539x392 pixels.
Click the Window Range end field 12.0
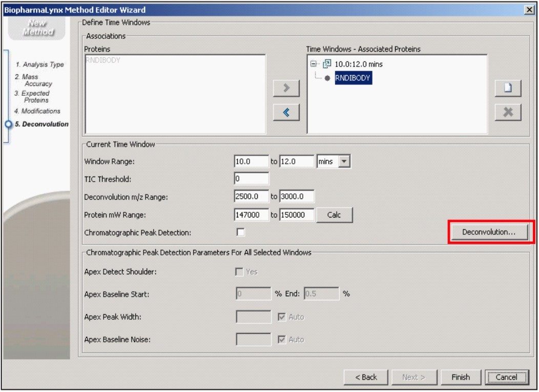click(x=297, y=161)
